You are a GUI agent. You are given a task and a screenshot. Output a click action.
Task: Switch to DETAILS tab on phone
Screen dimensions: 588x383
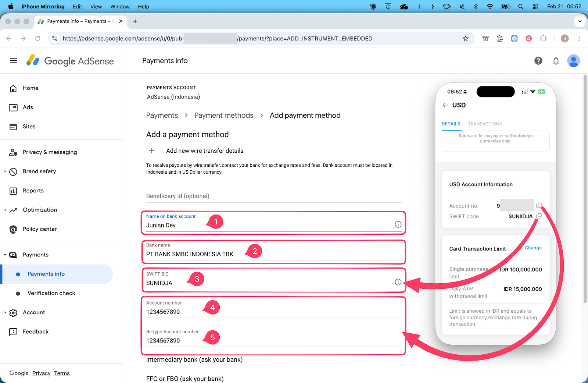[x=451, y=124]
